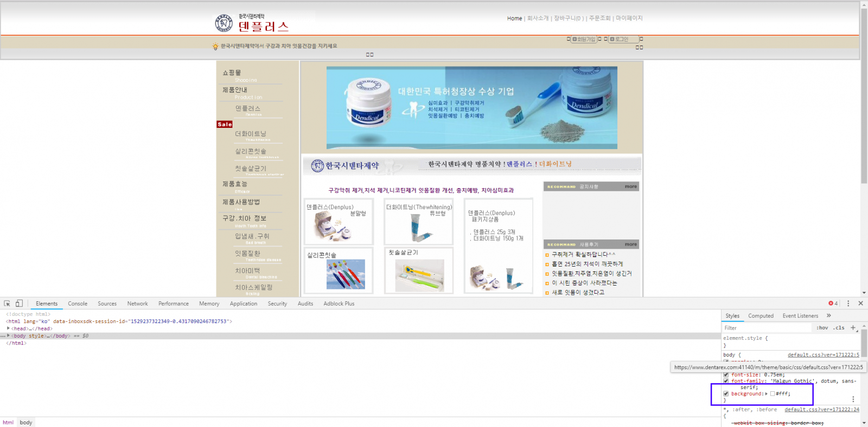The height and width of the screenshot is (427, 868).
Task: Uncheck the background property checkbox
Action: [726, 394]
